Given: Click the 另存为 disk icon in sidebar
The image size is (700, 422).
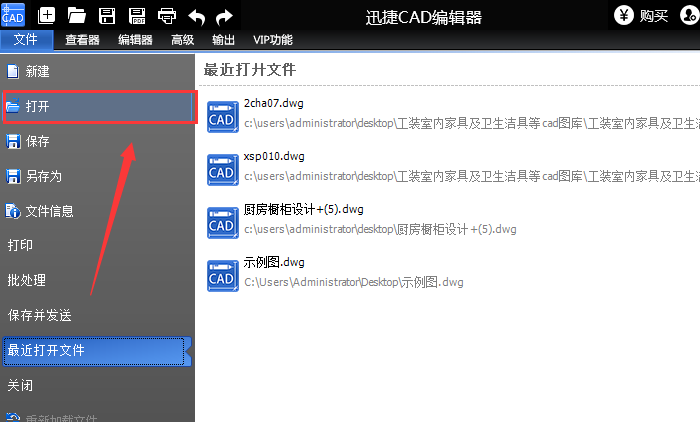Looking at the screenshot, I should (13, 176).
